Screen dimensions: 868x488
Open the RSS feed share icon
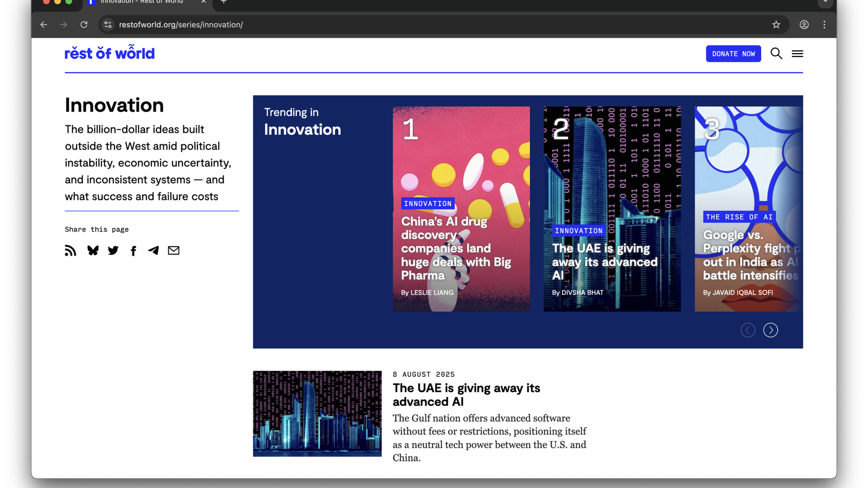coord(71,251)
